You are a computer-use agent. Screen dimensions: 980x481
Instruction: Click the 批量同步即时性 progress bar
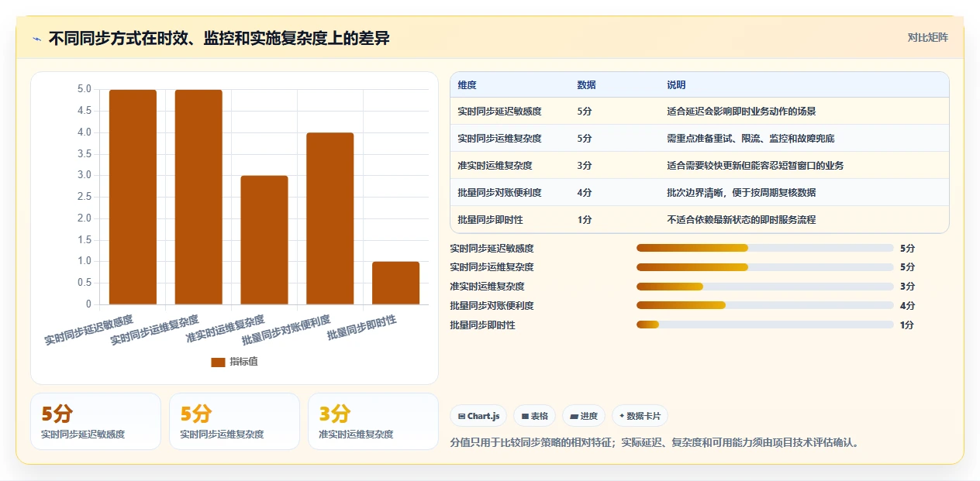765,325
